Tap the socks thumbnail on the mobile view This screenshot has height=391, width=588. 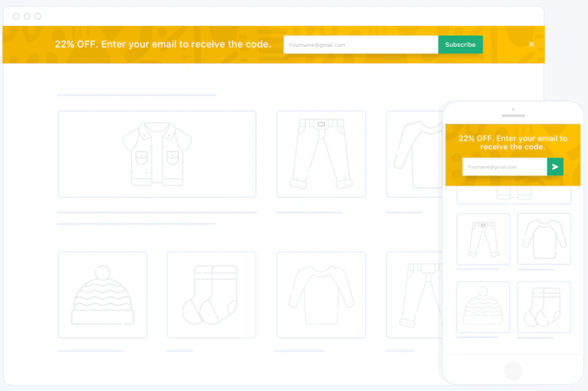(544, 307)
